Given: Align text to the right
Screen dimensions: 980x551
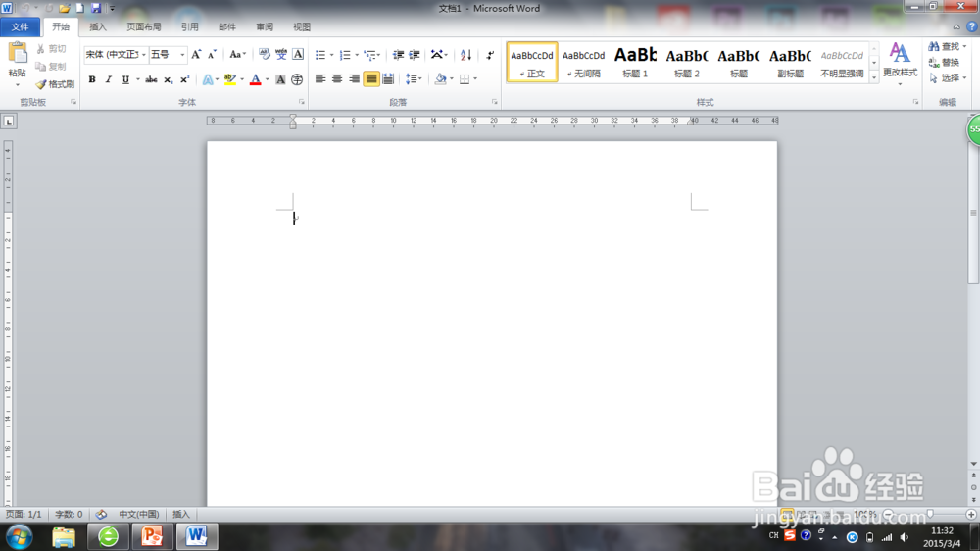Looking at the screenshot, I should (x=354, y=79).
